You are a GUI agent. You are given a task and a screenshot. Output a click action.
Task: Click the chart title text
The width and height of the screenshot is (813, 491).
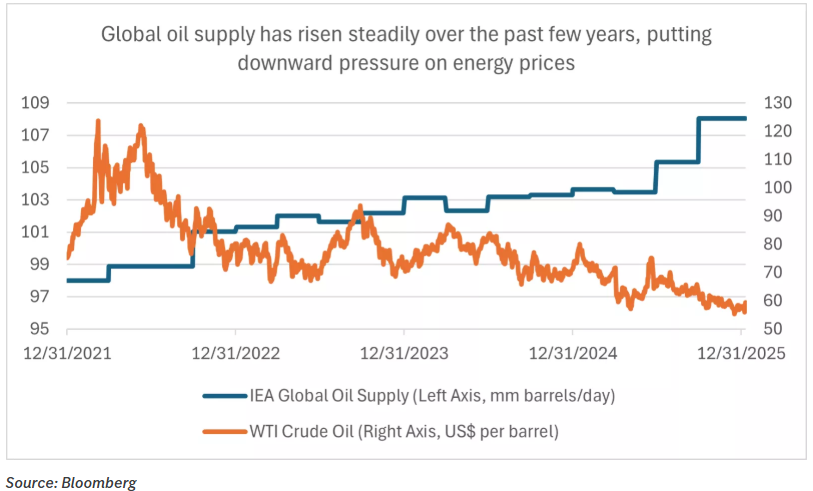click(406, 48)
